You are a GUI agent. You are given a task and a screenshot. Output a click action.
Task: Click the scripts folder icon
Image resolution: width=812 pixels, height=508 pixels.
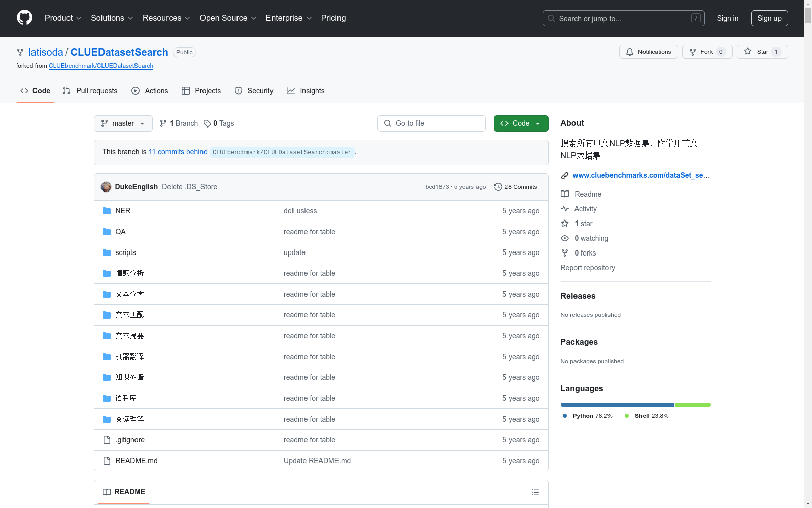point(107,252)
